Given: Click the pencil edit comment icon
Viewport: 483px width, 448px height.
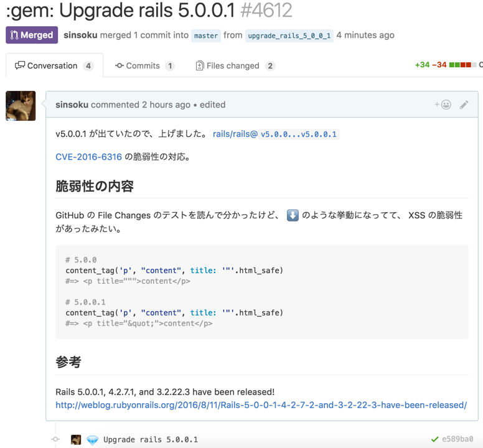Looking at the screenshot, I should tap(464, 105).
